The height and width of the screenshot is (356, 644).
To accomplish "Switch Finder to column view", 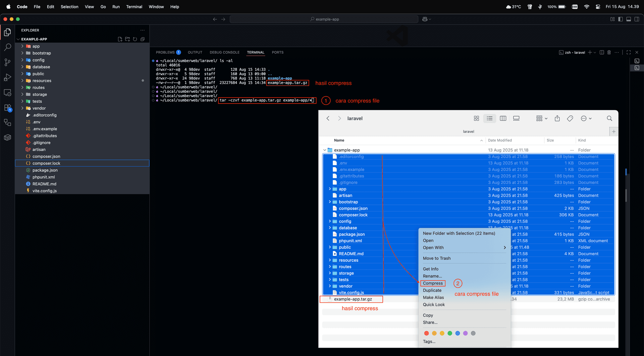I will pyautogui.click(x=503, y=118).
